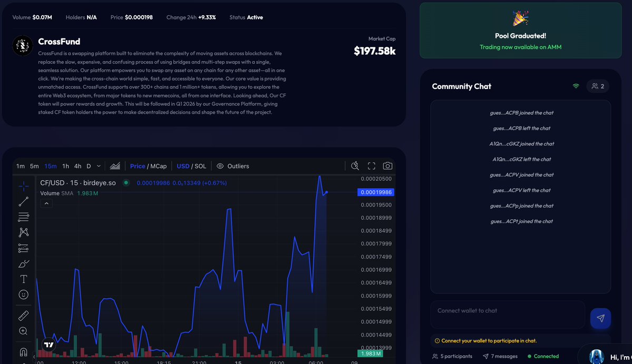
Task: Click the chat online users count icon
Action: [x=598, y=86]
